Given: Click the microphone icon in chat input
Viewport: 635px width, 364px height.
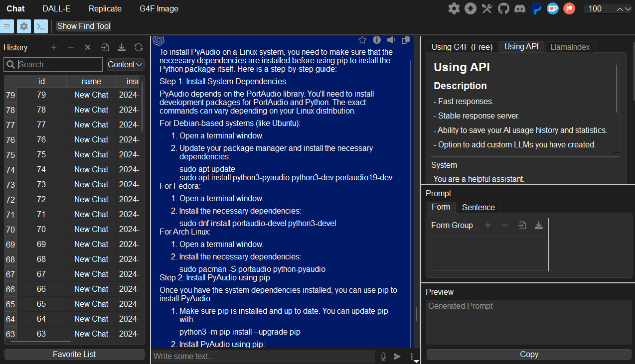Looking at the screenshot, I should click(383, 356).
